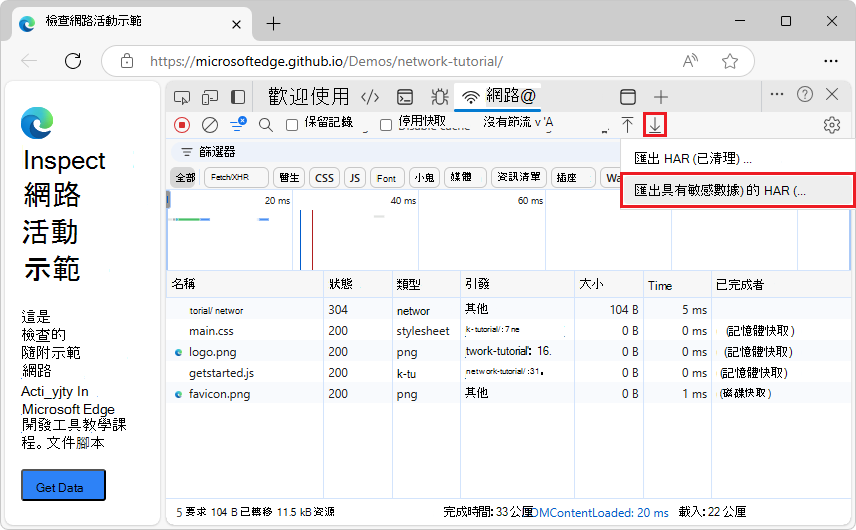Open the Application tool icon
856x530 pixels.
628,97
